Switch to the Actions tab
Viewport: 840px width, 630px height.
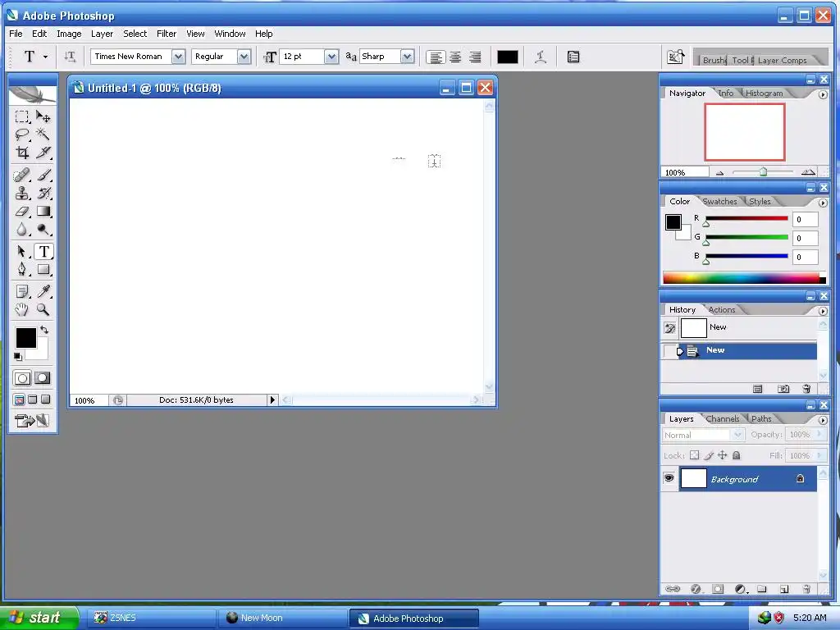pos(721,309)
